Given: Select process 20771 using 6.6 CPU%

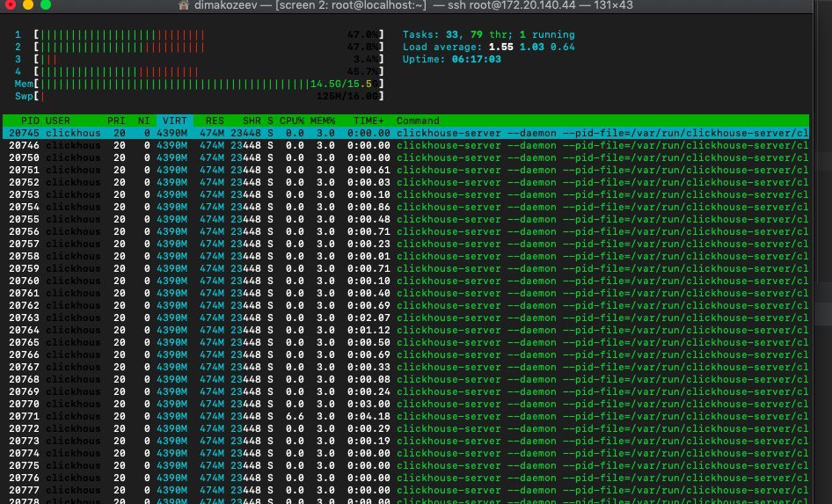Looking at the screenshot, I should [x=406, y=416].
